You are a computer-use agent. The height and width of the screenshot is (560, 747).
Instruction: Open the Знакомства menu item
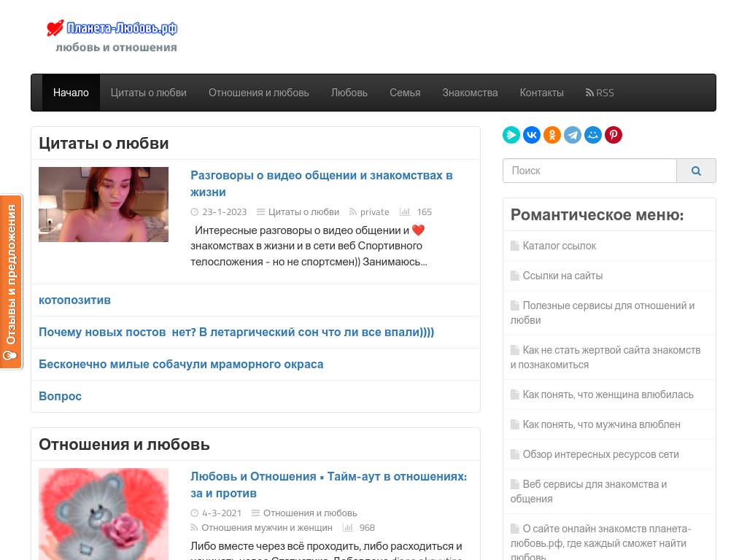[x=470, y=93]
